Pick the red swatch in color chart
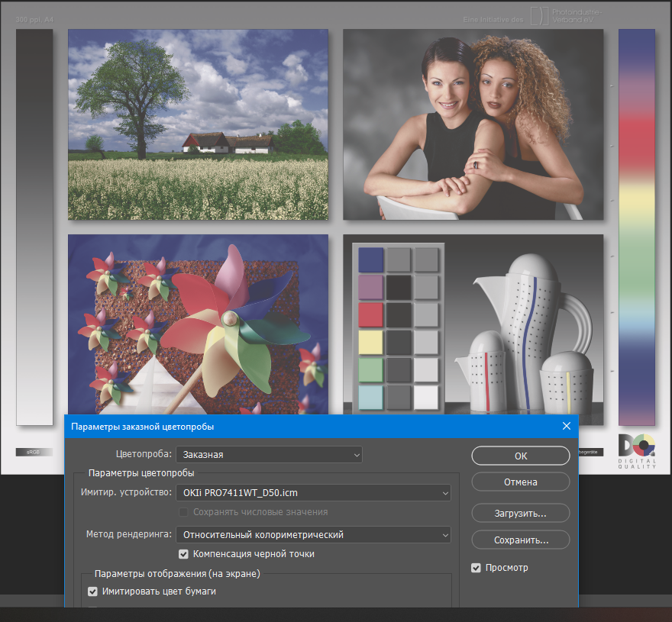672x622 pixels. click(x=370, y=314)
